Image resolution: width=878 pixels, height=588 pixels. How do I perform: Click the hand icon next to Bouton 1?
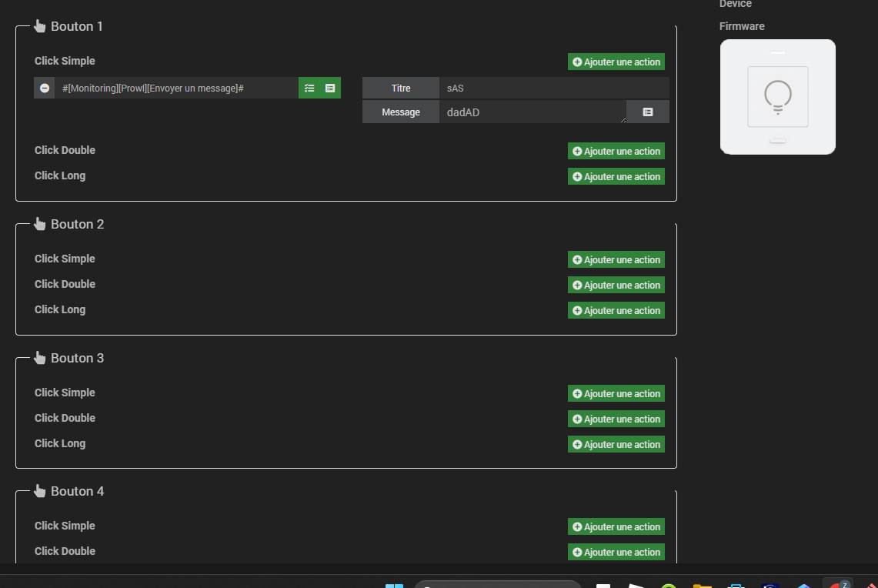[x=39, y=25]
